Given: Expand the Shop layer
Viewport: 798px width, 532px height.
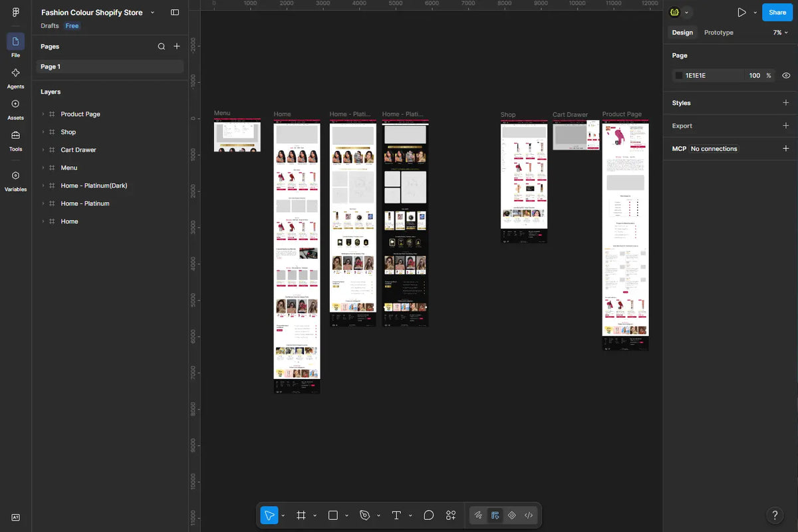Looking at the screenshot, I should point(43,132).
